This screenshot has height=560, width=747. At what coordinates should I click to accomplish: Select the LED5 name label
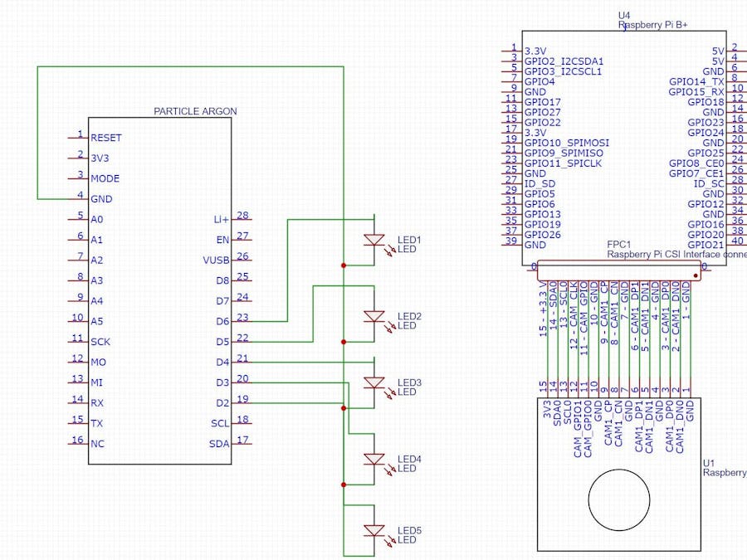click(409, 530)
